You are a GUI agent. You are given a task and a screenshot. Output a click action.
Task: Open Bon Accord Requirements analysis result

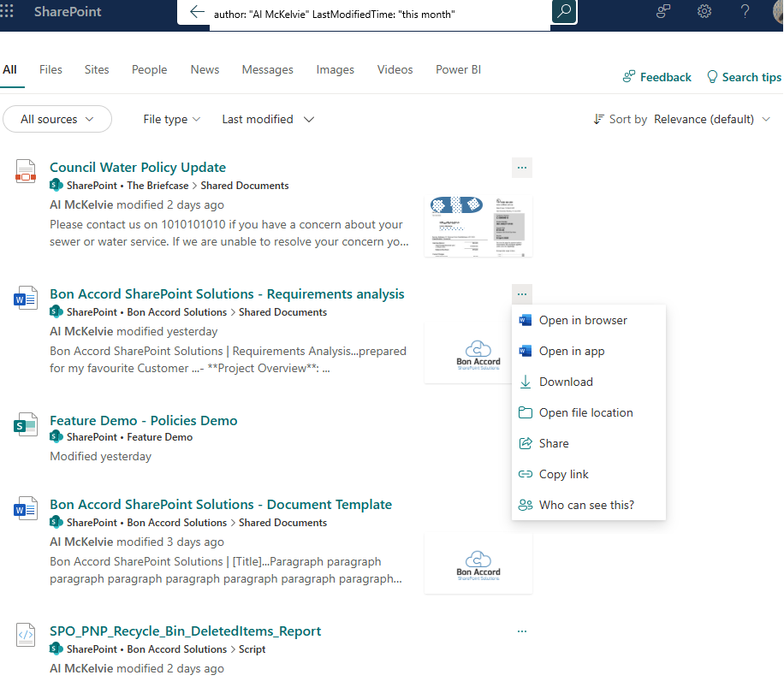point(227,293)
